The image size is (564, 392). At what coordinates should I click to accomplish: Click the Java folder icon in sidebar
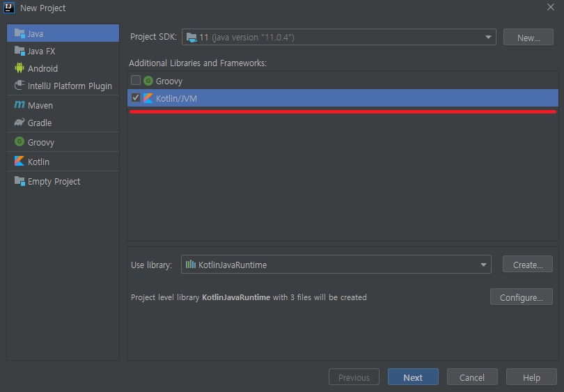tap(19, 33)
